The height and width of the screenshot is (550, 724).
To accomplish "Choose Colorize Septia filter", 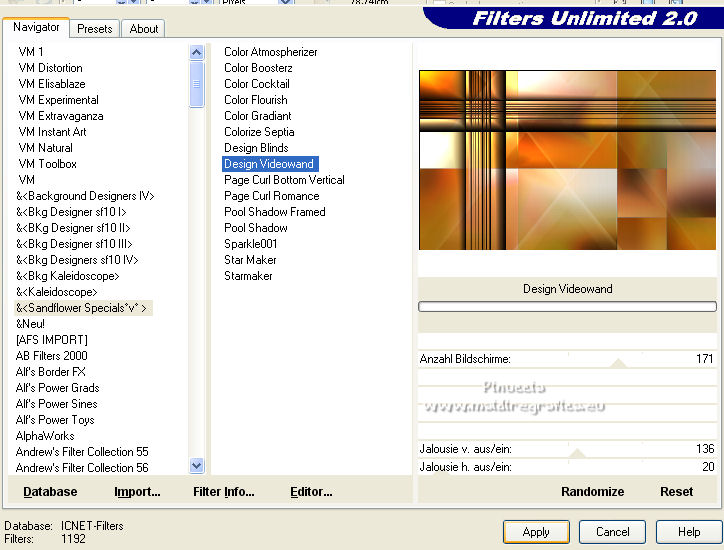I will click(x=259, y=132).
